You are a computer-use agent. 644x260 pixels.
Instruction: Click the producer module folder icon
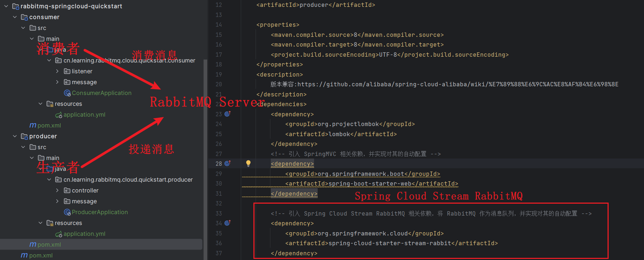coord(25,136)
